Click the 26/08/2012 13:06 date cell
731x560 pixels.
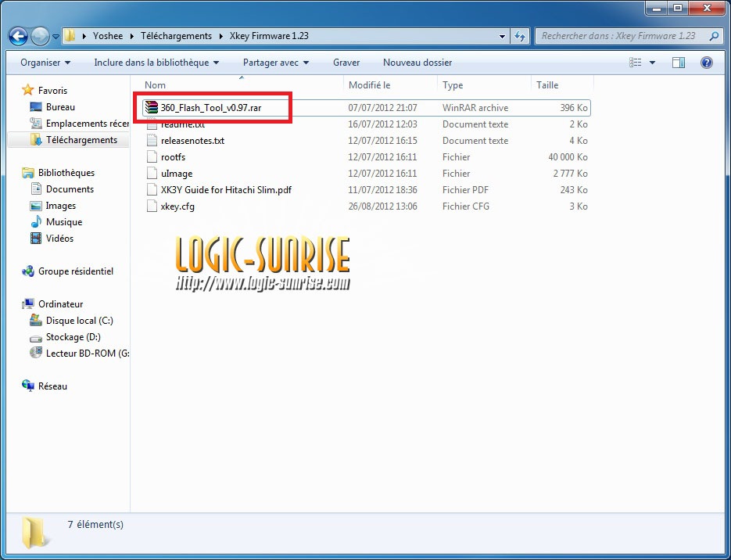(382, 206)
